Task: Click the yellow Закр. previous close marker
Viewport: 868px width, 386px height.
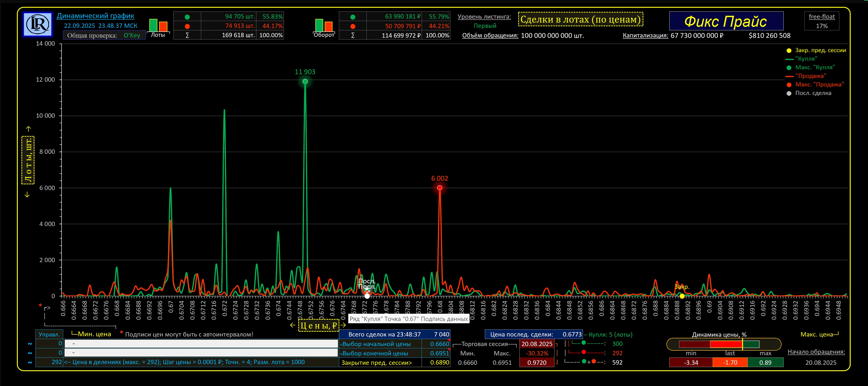Action: [x=682, y=296]
